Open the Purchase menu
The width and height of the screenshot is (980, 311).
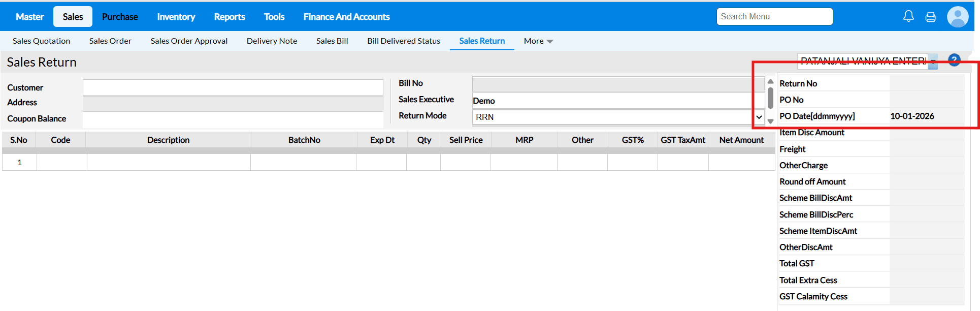click(x=120, y=17)
